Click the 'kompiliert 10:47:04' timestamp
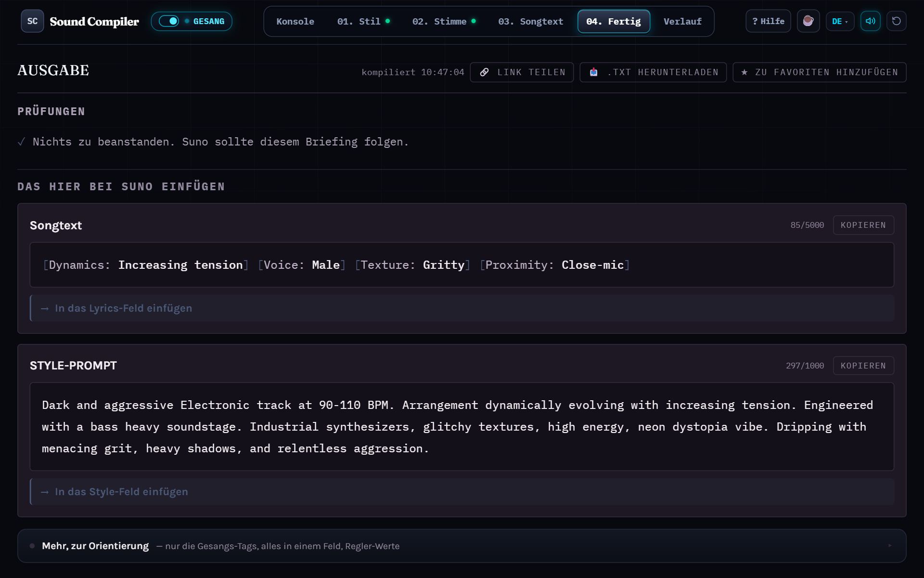 tap(413, 72)
